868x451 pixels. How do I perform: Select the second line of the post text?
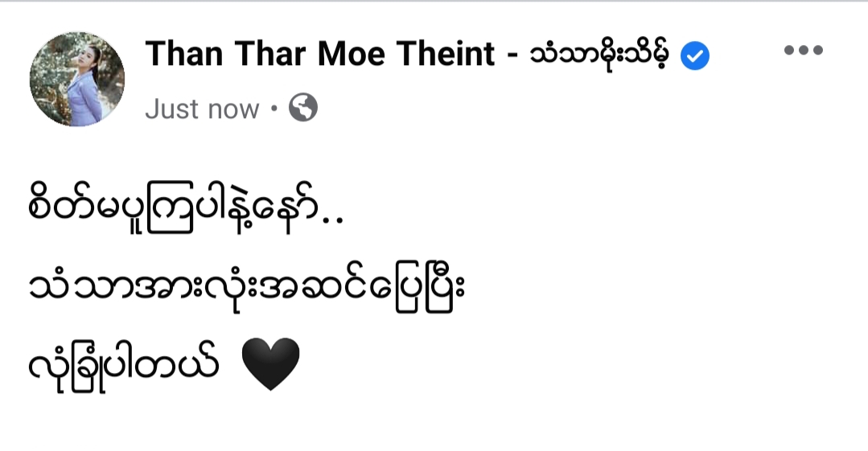coord(246,287)
